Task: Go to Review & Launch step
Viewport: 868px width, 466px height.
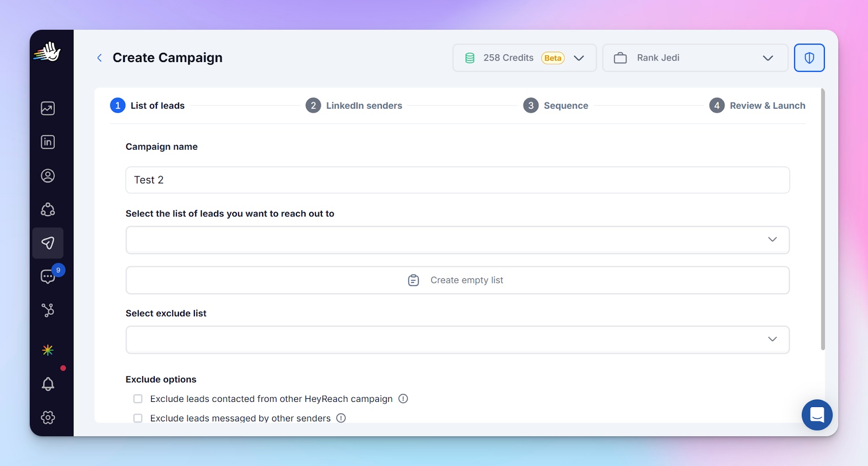Action: pyautogui.click(x=757, y=106)
